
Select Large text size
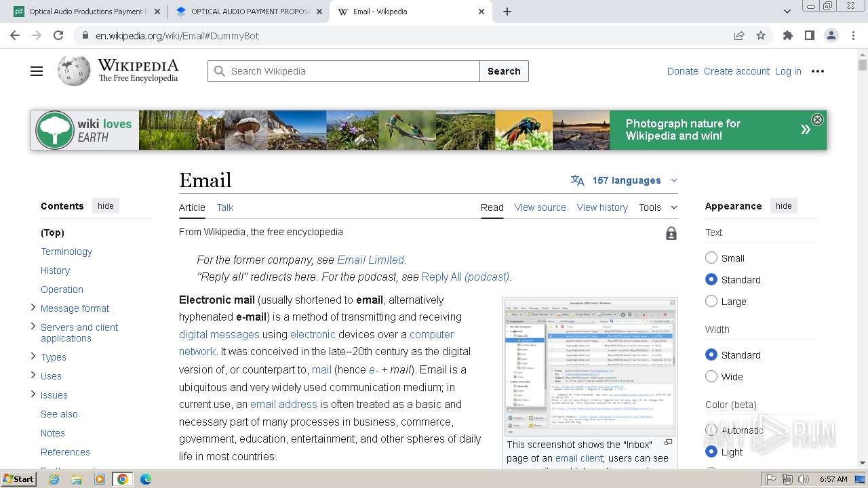point(711,301)
